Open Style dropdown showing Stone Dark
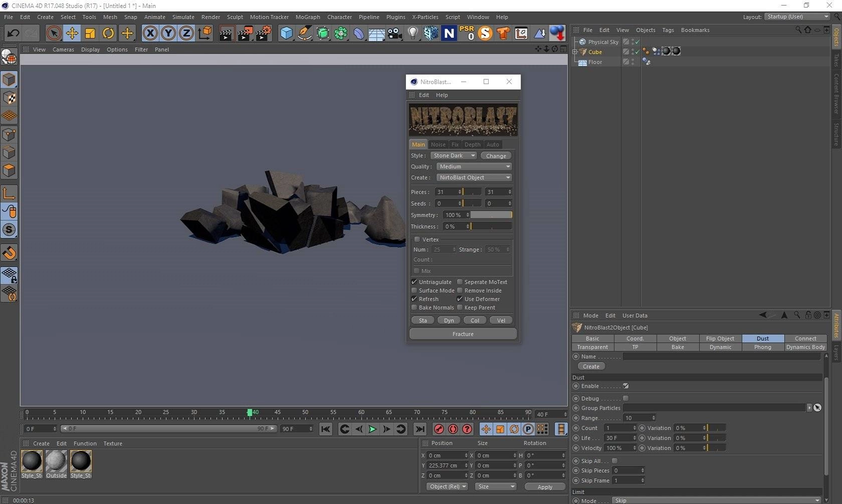 [454, 156]
